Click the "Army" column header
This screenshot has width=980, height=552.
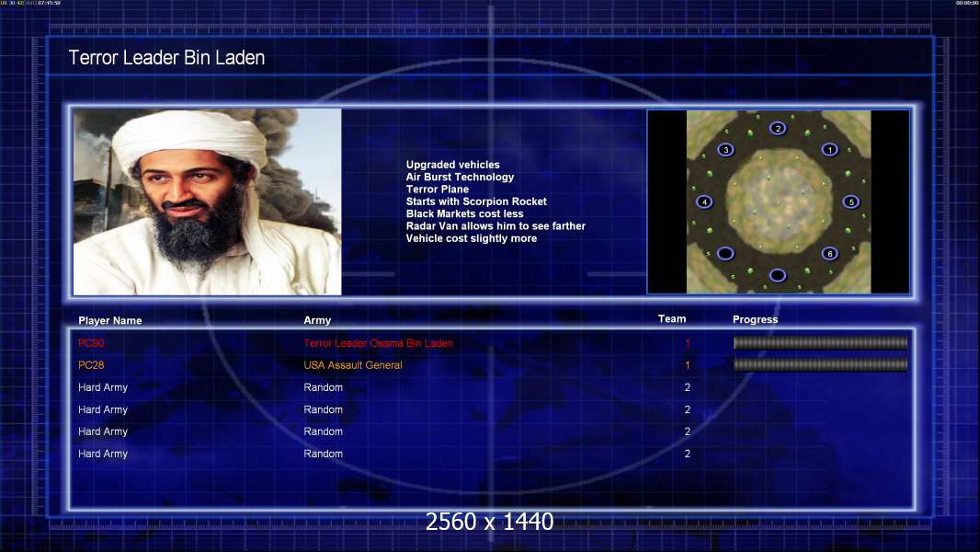pos(317,320)
